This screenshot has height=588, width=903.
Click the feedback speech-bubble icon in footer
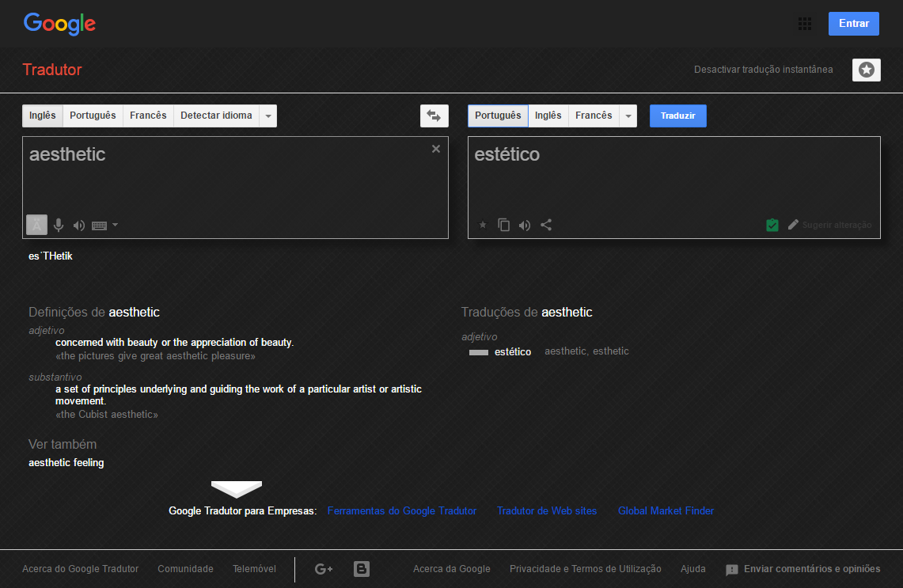pos(732,570)
